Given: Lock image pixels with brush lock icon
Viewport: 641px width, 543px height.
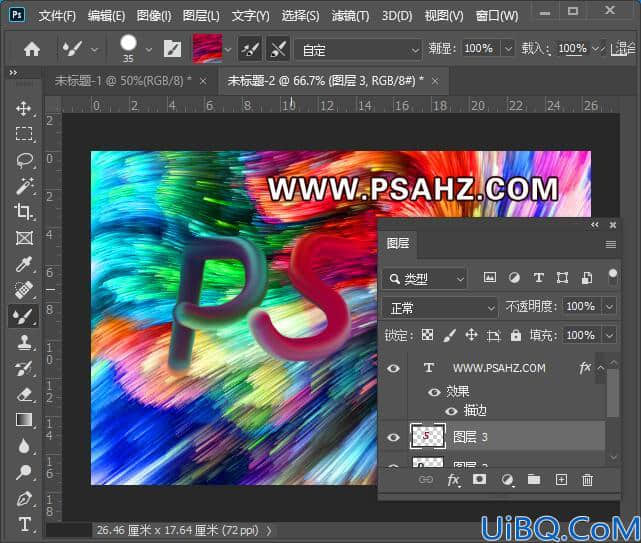Looking at the screenshot, I should coord(449,336).
